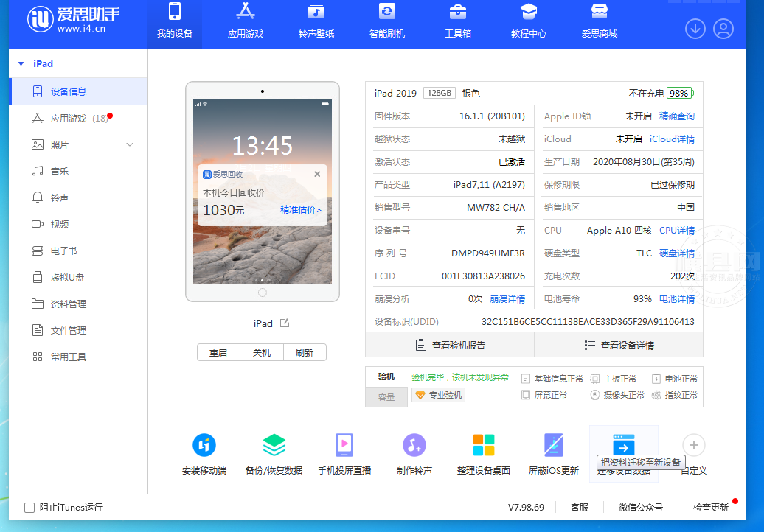Click the 重启 button
The height and width of the screenshot is (532, 764).
(218, 352)
